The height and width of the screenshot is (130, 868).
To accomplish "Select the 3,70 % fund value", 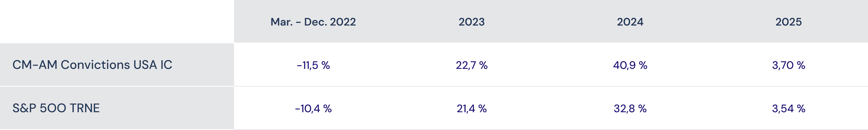I will [x=789, y=65].
